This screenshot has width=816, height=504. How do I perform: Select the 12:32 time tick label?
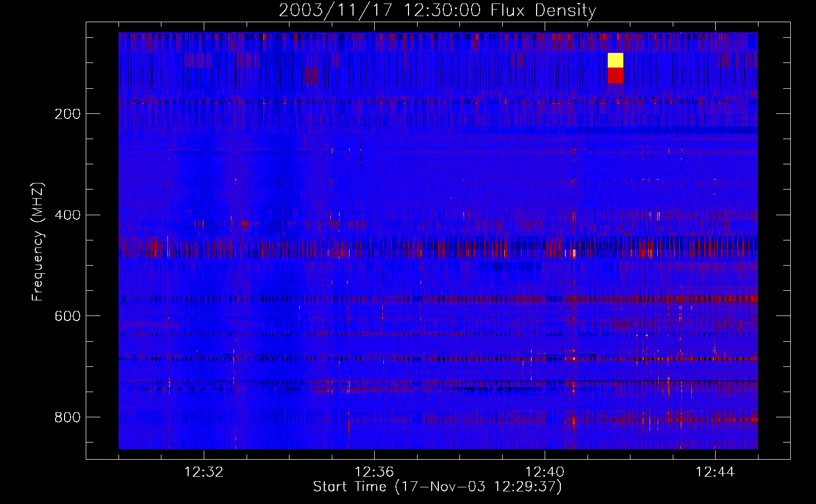click(x=204, y=472)
